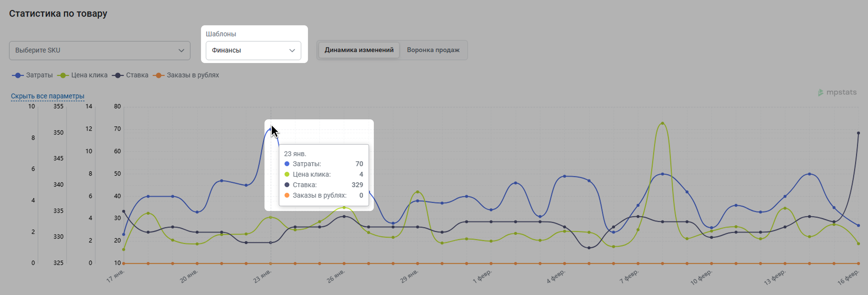Click the dark Ставка final point at 16 февр.

click(x=858, y=133)
